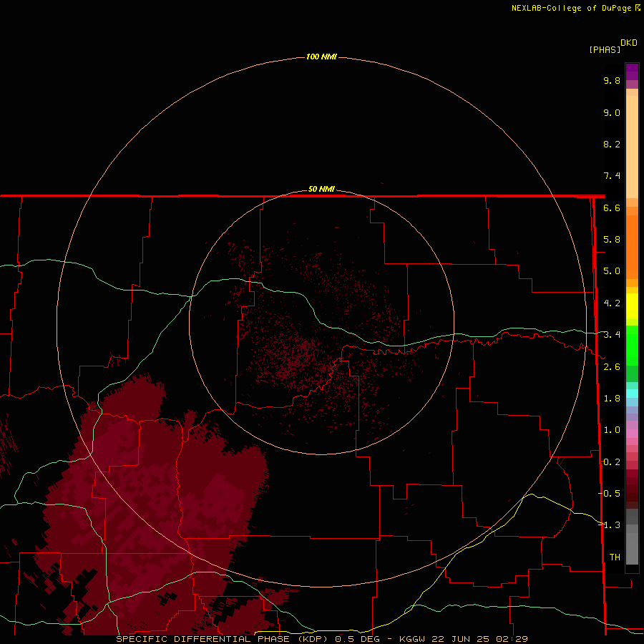Pick the purple swatch atop the color scale
644x644 pixels.
coord(632,72)
